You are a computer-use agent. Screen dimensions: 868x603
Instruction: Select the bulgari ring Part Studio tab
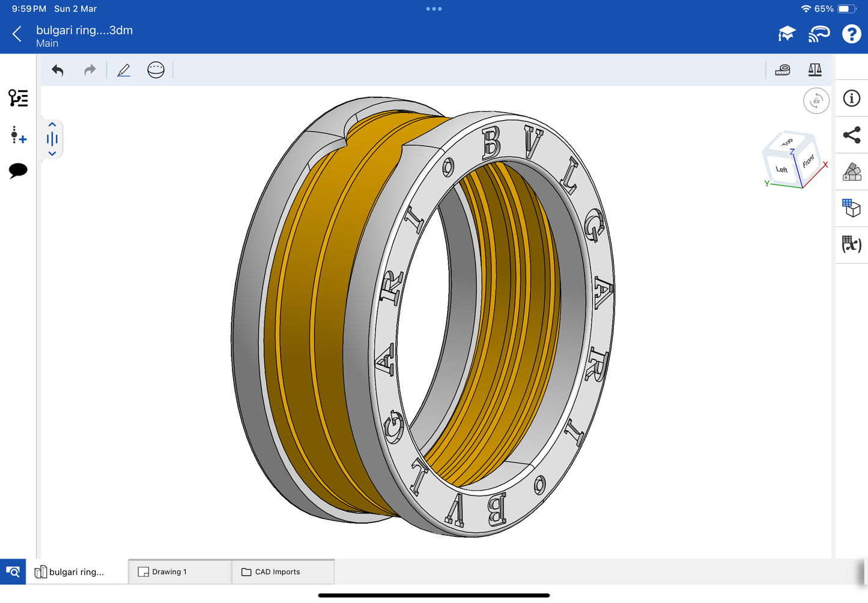(x=76, y=572)
